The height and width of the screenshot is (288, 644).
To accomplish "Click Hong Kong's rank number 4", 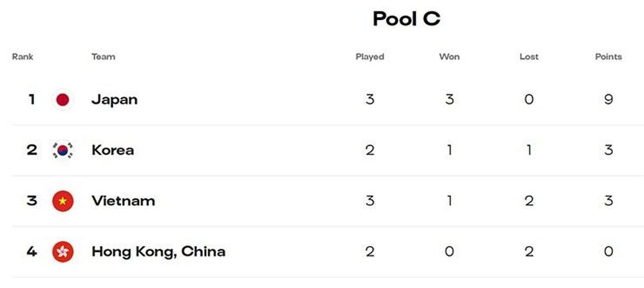I will [x=32, y=252].
